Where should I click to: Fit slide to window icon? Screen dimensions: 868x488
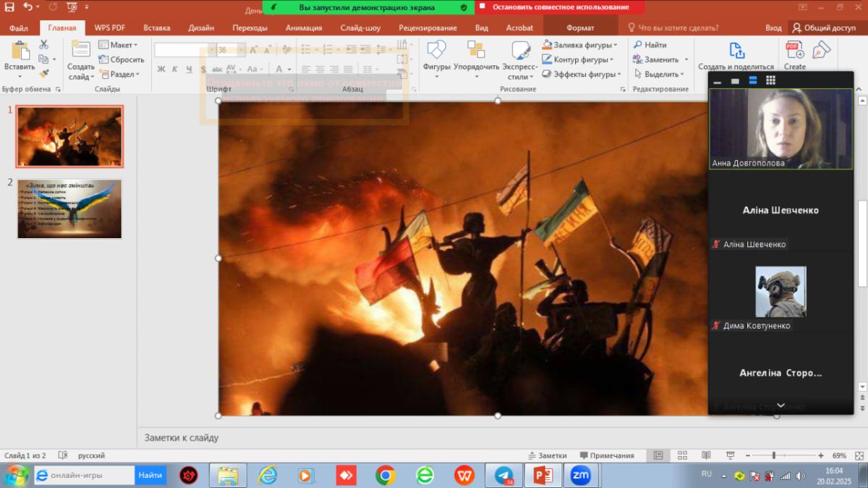[x=859, y=455]
